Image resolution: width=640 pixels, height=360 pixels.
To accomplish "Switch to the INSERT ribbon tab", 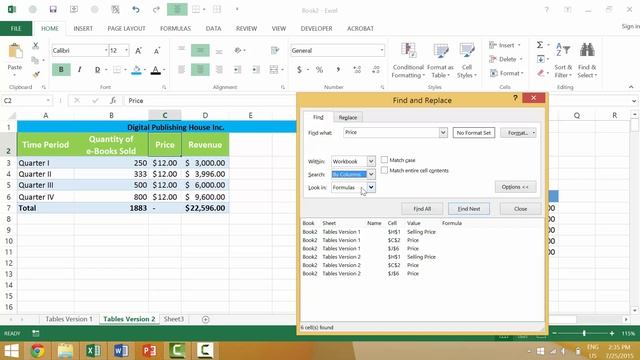I will pyautogui.click(x=83, y=29).
